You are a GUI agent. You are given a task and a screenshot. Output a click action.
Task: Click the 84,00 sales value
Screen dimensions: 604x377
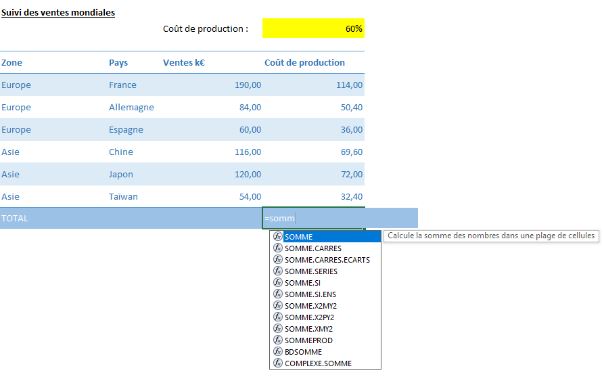pos(250,107)
